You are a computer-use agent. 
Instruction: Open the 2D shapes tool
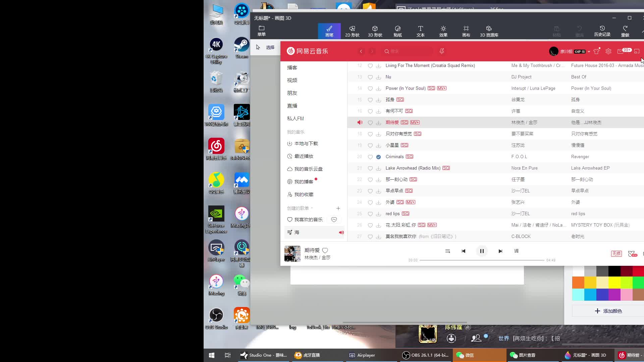tap(352, 31)
